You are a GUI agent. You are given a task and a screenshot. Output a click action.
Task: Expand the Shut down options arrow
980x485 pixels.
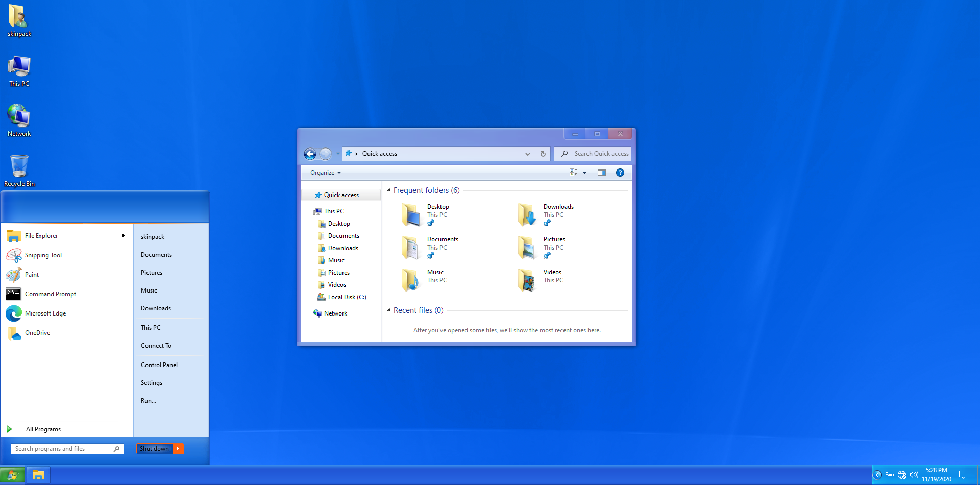[x=178, y=449]
